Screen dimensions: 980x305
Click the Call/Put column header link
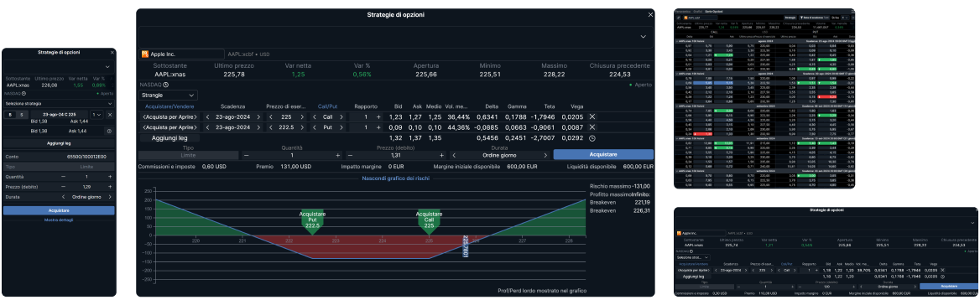[328, 106]
